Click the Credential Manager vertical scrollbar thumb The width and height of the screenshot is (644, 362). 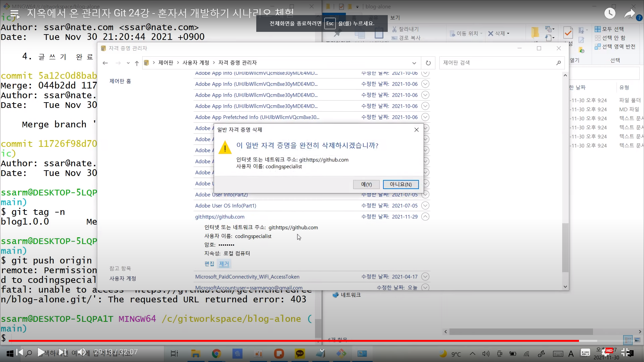click(x=565, y=248)
